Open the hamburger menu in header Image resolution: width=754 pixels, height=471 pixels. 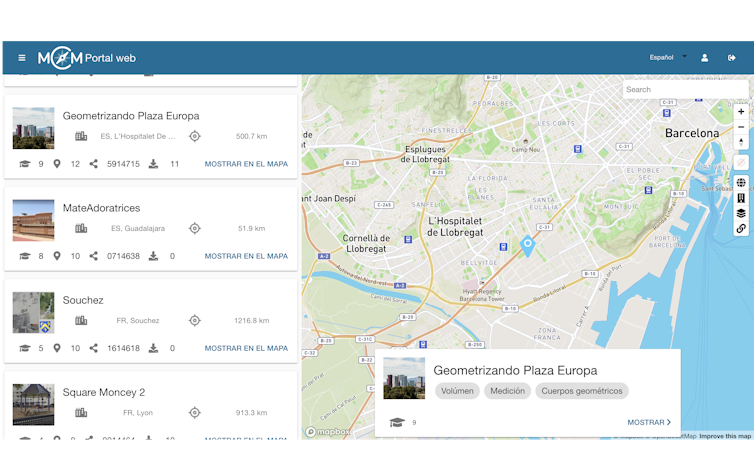click(22, 58)
